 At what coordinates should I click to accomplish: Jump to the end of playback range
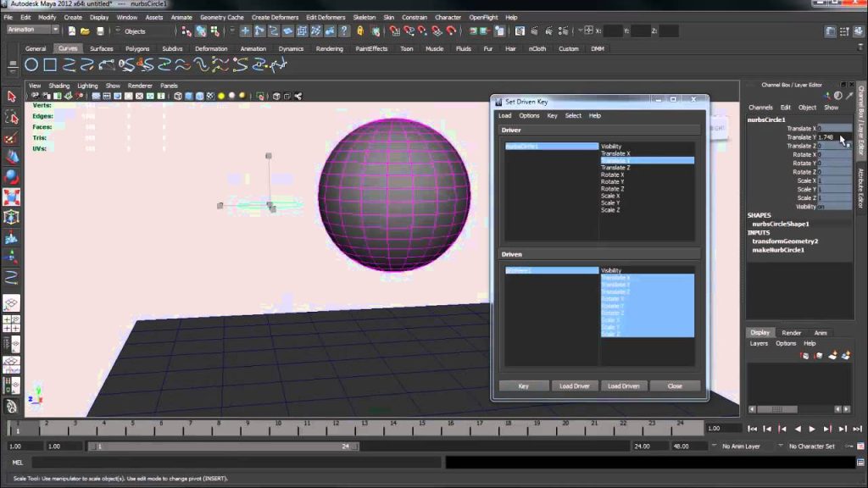858,429
